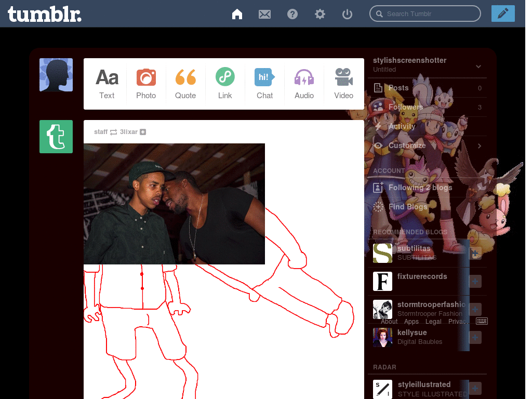
Task: Open the subtilitas recommended blog
Action: [x=414, y=248]
